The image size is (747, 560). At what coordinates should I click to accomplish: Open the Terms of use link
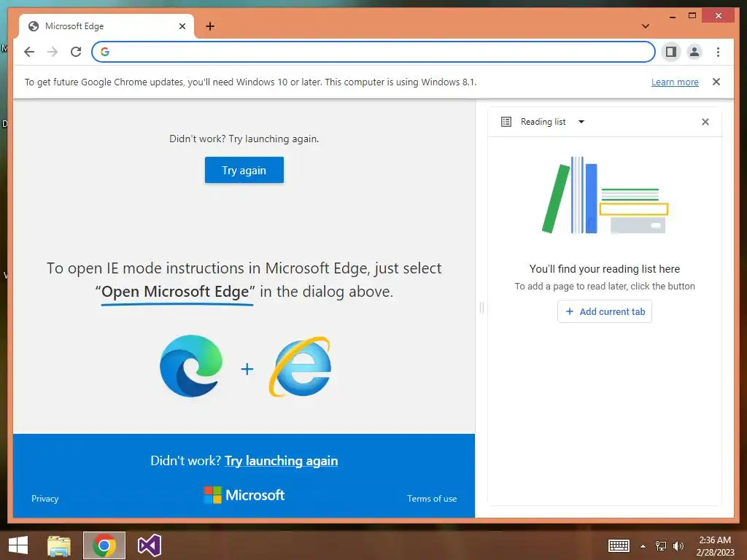coord(432,499)
